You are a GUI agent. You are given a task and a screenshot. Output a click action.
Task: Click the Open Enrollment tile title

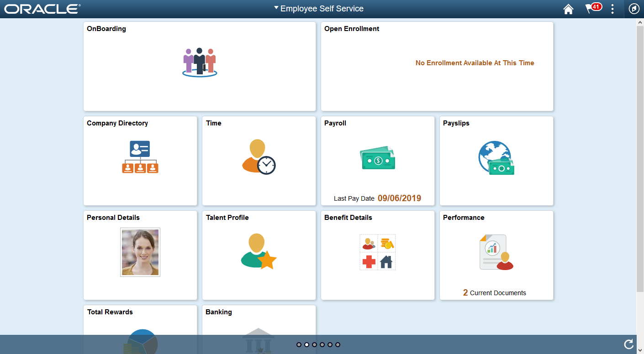coord(352,29)
